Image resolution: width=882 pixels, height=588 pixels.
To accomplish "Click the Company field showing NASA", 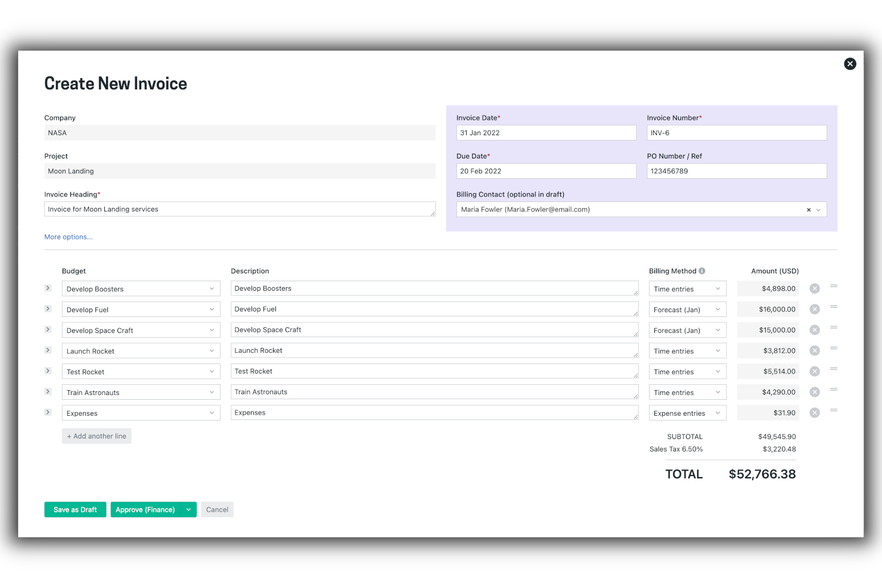I will 240,133.
